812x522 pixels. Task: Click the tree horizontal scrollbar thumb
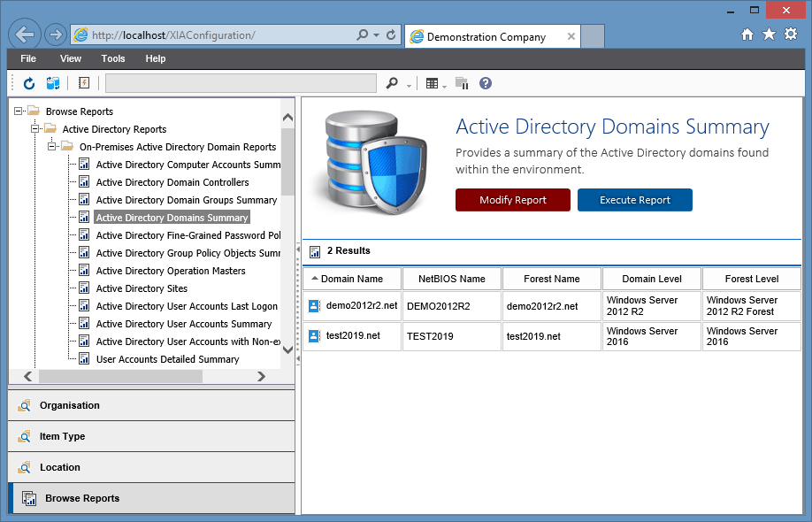click(120, 377)
